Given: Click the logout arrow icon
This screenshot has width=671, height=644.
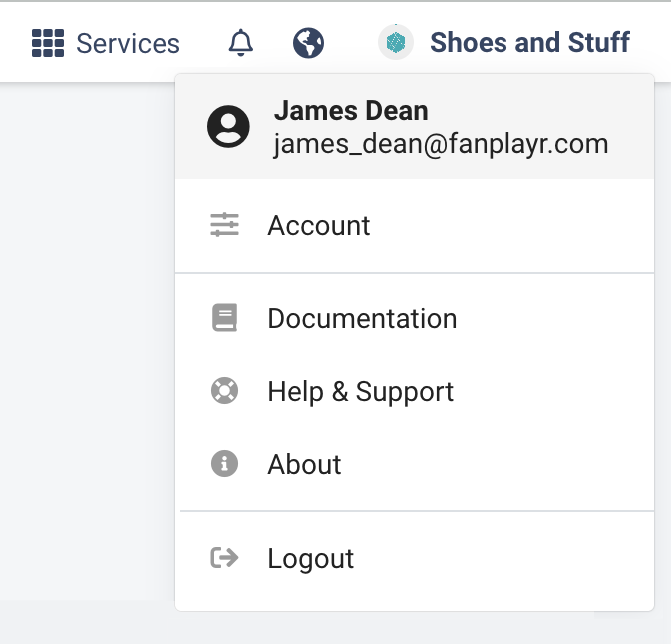Looking at the screenshot, I should point(224,558).
